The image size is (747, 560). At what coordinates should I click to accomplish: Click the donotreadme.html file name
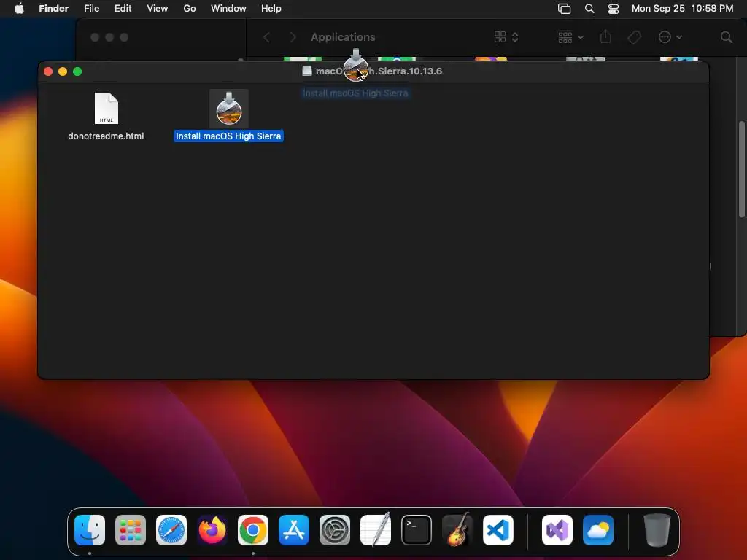click(x=106, y=136)
